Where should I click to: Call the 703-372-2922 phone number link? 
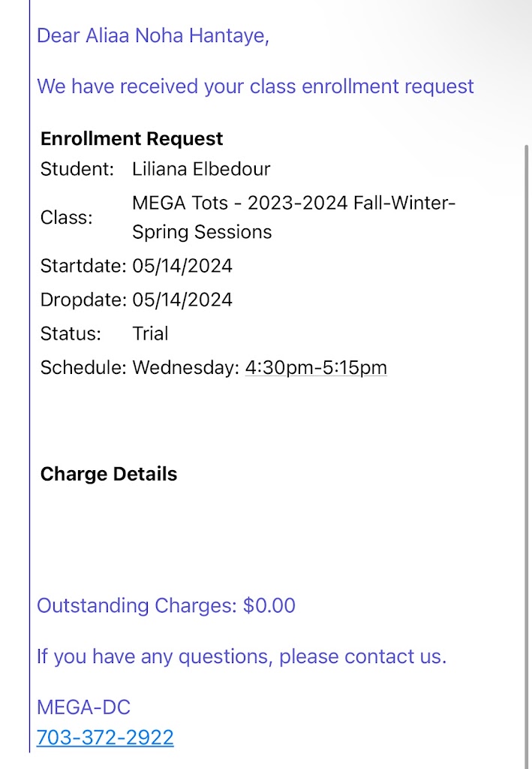[x=105, y=737]
